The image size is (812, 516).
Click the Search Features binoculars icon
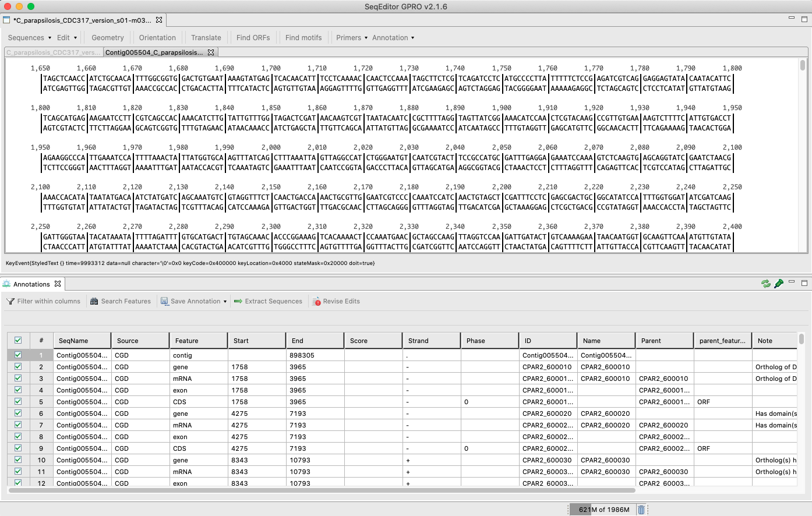click(x=94, y=301)
